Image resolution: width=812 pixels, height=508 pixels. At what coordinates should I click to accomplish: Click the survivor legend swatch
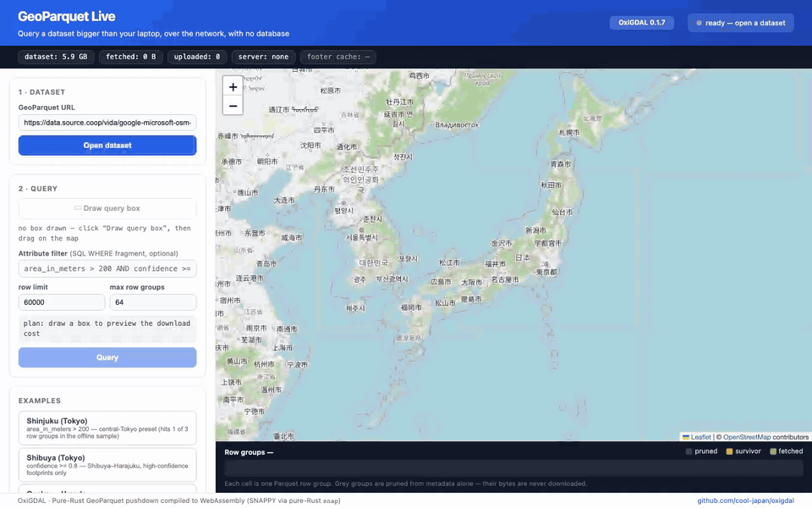click(729, 451)
